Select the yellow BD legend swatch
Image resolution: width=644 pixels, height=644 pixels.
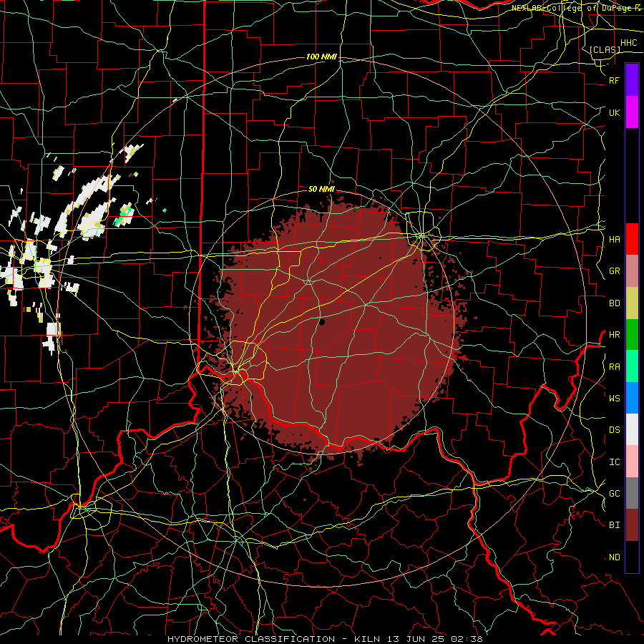[632, 303]
